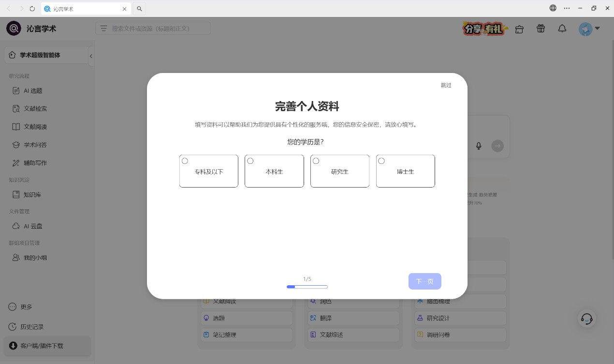Click the browser tab search magnifier icon
Image resolution: width=614 pixels, height=364 pixels.
139,9
